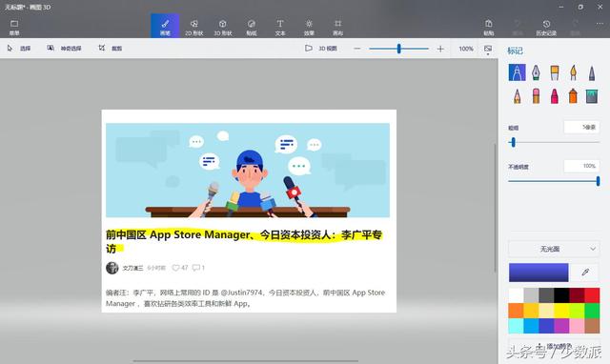Choose the brown color swatch
Viewport: 610px width, 364px height.
pyautogui.click(x=592, y=326)
